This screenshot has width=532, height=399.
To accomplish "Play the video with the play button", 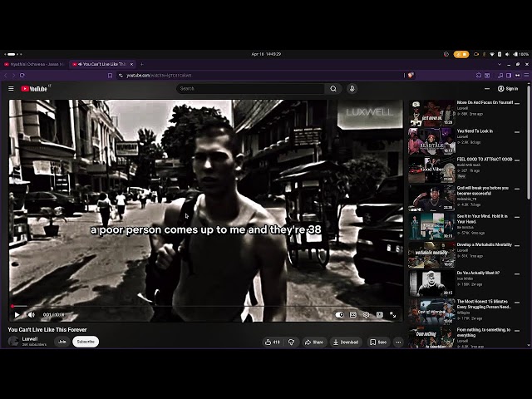I will (x=17, y=314).
